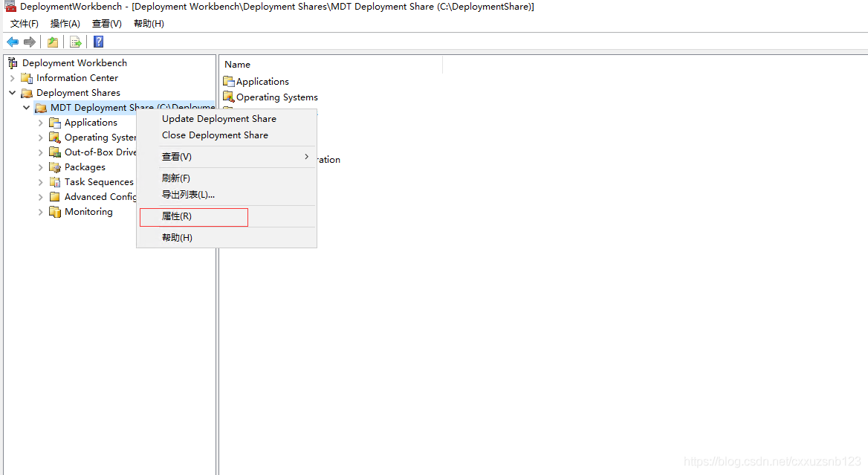This screenshot has height=475, width=868.
Task: Collapse the Deployment Shares node
Action: pos(12,92)
